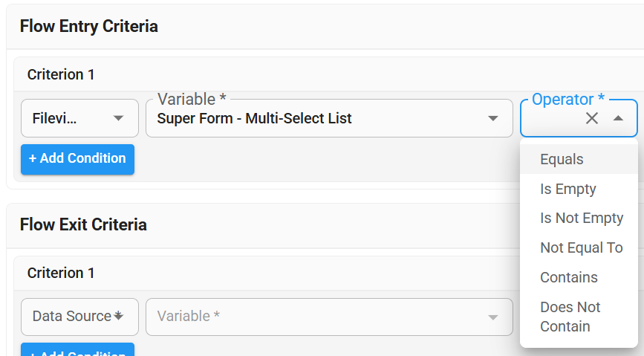This screenshot has height=356, width=644.
Task: Add a condition under Flow Entry Criteria
Action: pyautogui.click(x=77, y=159)
